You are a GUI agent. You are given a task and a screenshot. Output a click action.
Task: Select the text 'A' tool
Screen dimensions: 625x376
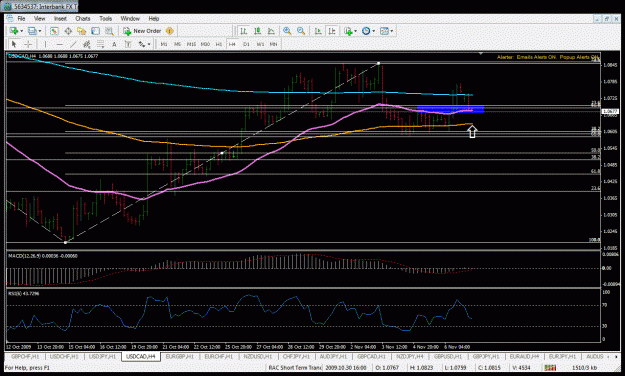click(x=114, y=44)
